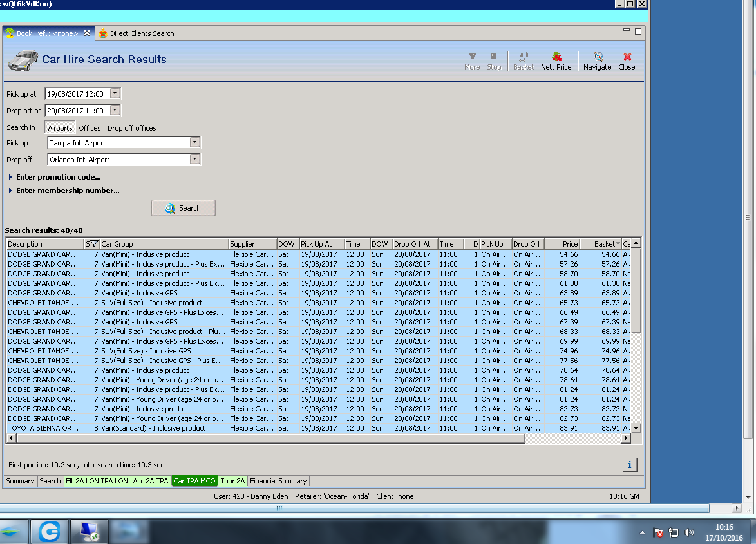Screen dimensions: 756x544
Task: Click the filter icon in S column header
Action: (94, 244)
